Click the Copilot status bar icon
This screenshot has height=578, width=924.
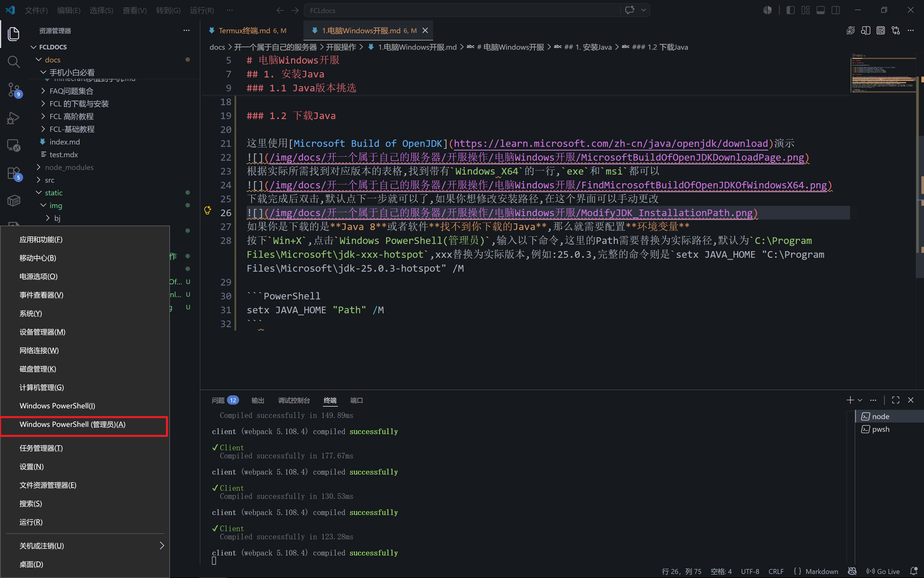click(x=852, y=571)
